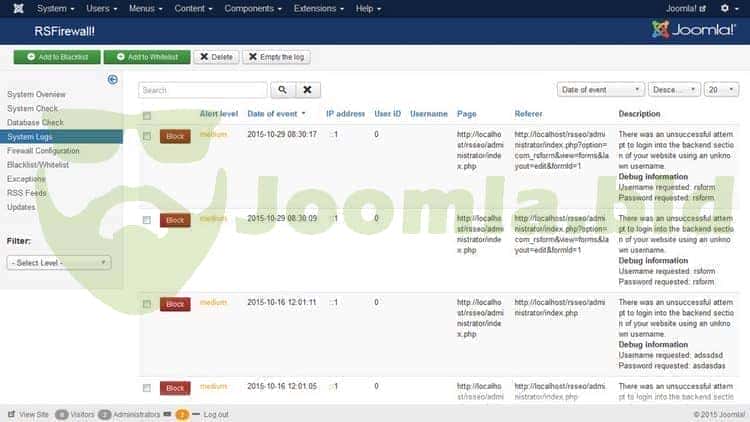This screenshot has height=422, width=750.
Task: Clear search with the X icon button
Action: point(309,90)
